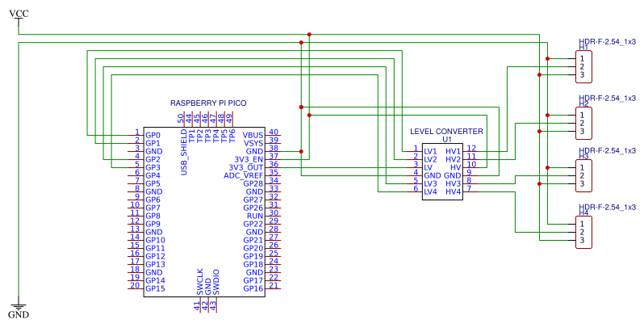Click the 3V3_EN pin label
The width and height of the screenshot is (644, 328).
[249, 159]
